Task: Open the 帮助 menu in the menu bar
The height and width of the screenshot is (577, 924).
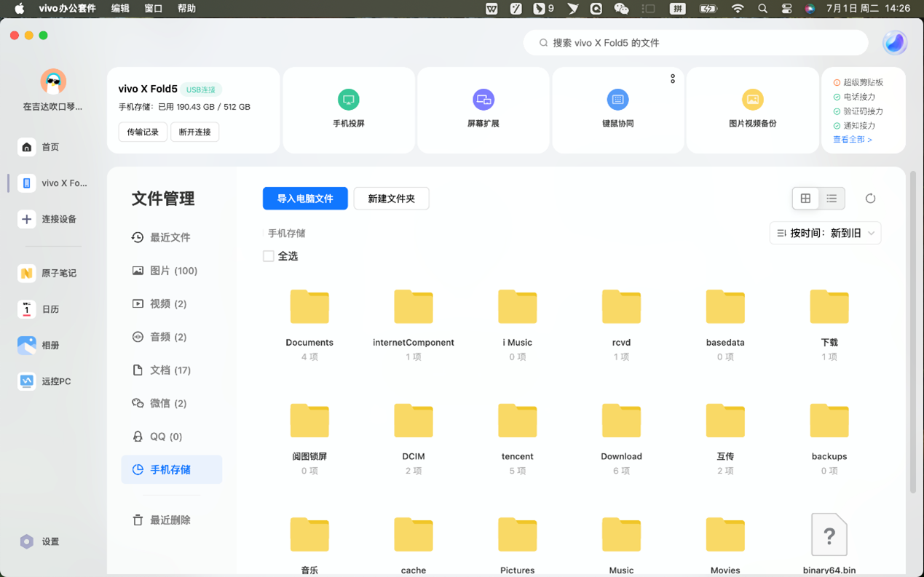Action: pyautogui.click(x=186, y=9)
